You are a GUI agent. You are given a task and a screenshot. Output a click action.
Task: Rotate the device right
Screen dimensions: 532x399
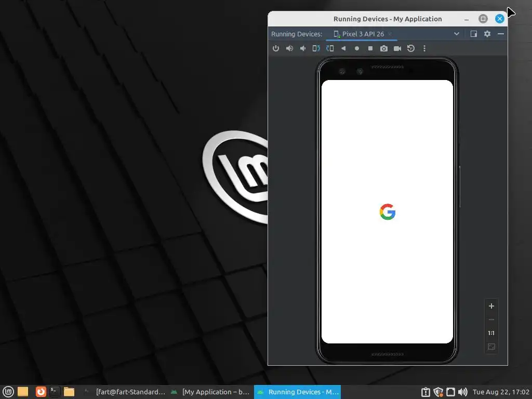[330, 48]
